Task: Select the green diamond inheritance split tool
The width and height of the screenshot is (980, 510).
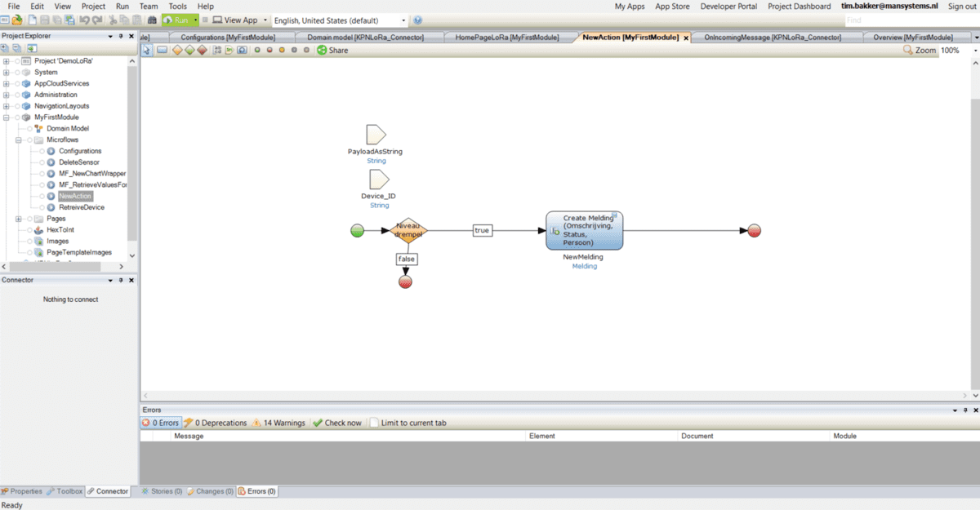Action: click(x=189, y=50)
